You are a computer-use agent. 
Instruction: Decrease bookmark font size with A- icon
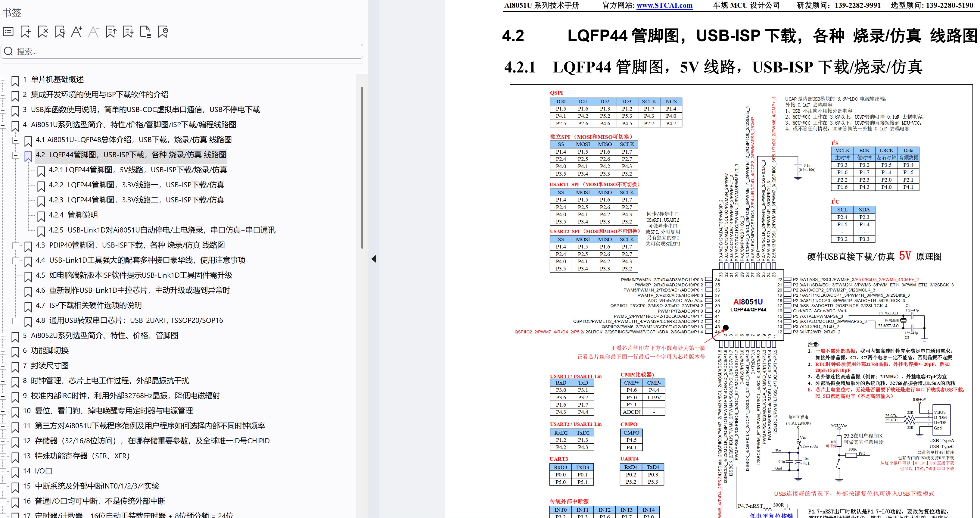(94, 32)
